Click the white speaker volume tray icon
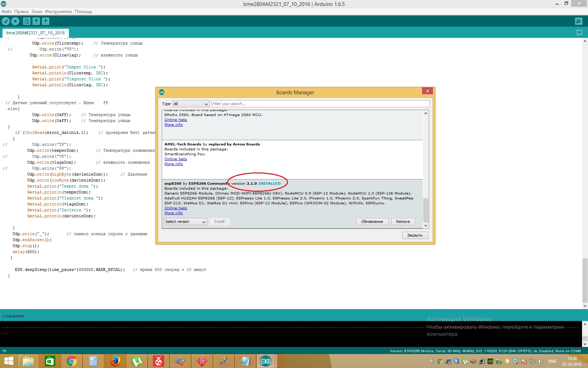The height and width of the screenshot is (368, 588). coord(541,361)
